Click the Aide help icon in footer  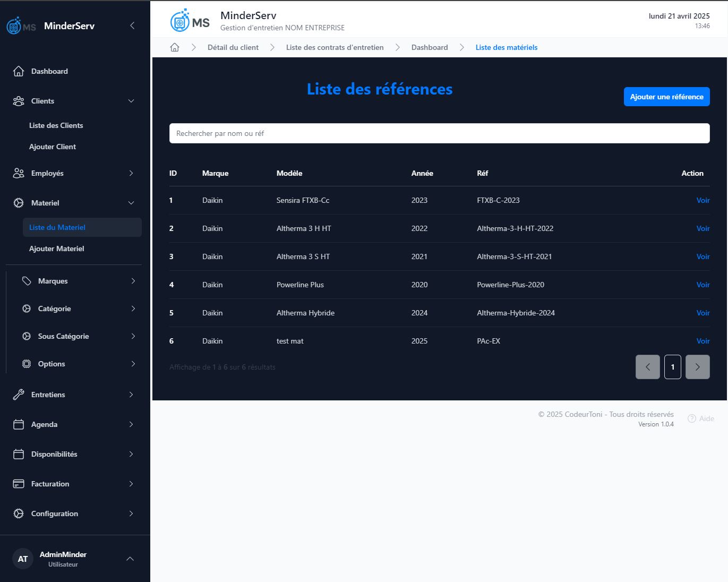click(691, 418)
